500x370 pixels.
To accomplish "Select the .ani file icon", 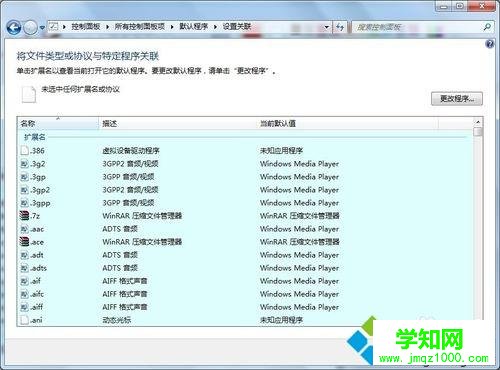I will [x=24, y=320].
